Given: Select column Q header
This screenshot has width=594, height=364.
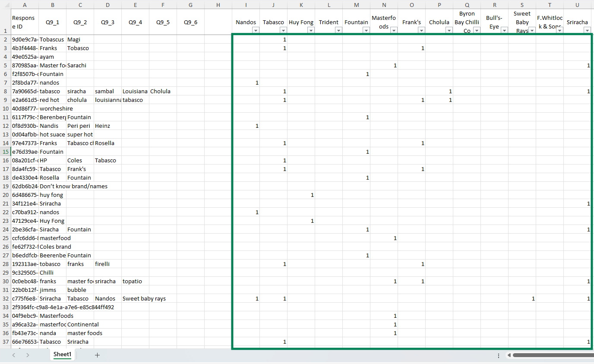Looking at the screenshot, I should tap(467, 5).
